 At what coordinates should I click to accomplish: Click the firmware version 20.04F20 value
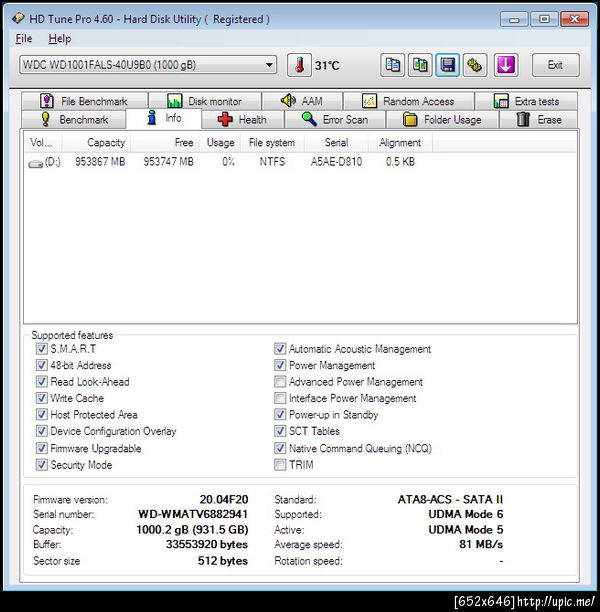(224, 499)
